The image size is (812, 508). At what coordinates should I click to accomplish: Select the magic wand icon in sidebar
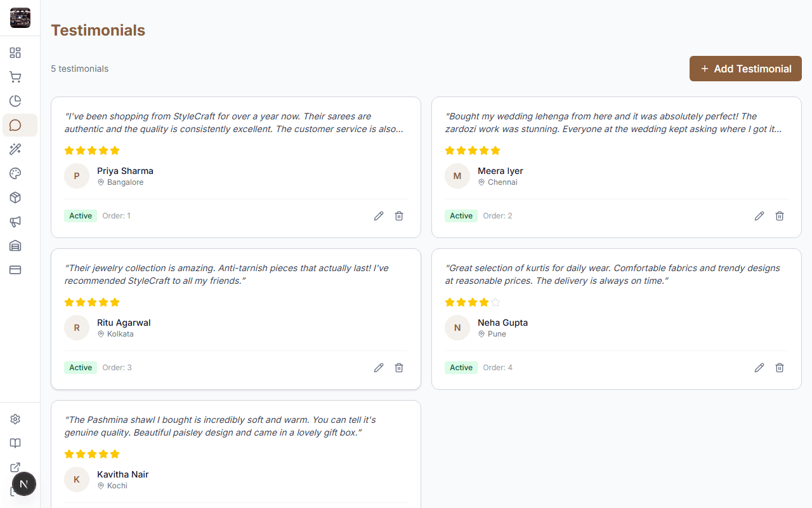[x=15, y=149]
